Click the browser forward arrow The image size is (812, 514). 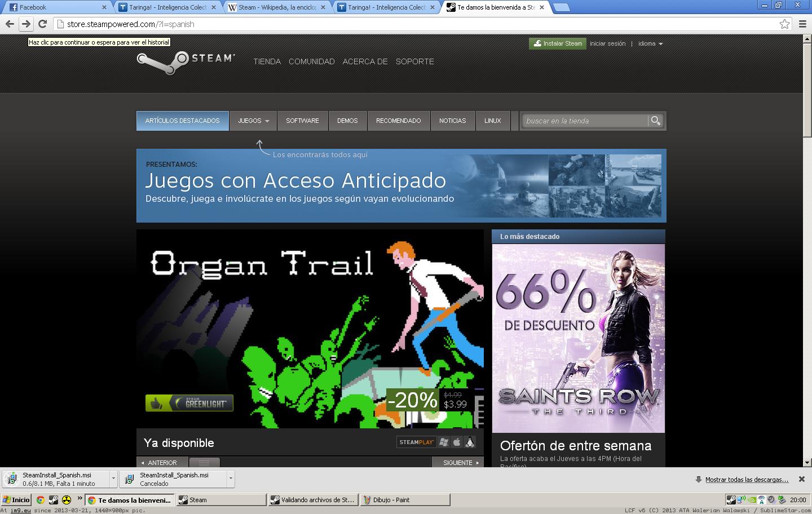(26, 24)
